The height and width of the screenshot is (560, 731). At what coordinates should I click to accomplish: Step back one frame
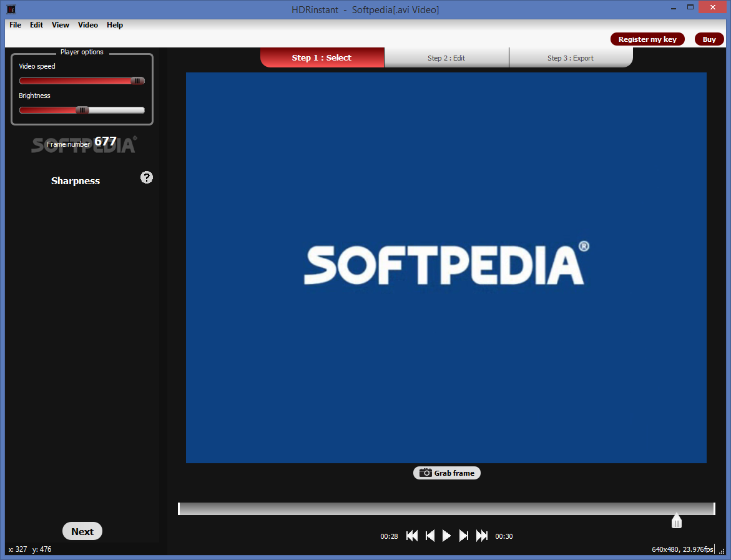(x=430, y=536)
